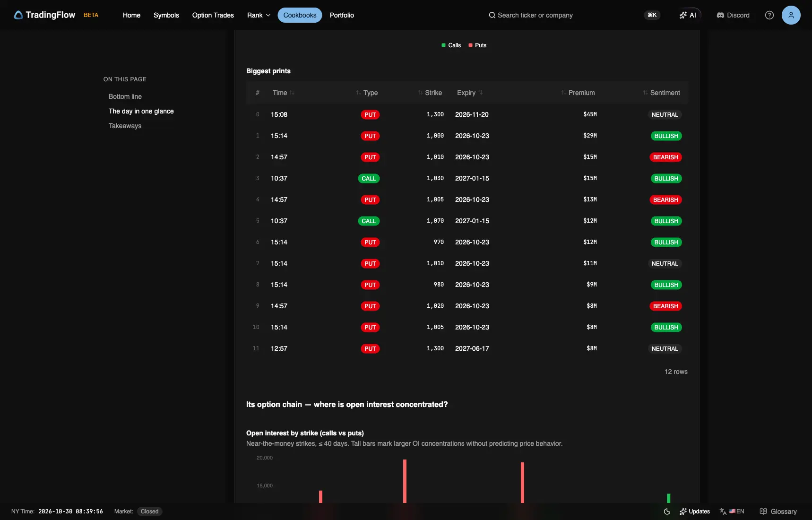Click BULLISH badge in the $29M row
Image resolution: width=812 pixels, height=520 pixels.
[666, 136]
